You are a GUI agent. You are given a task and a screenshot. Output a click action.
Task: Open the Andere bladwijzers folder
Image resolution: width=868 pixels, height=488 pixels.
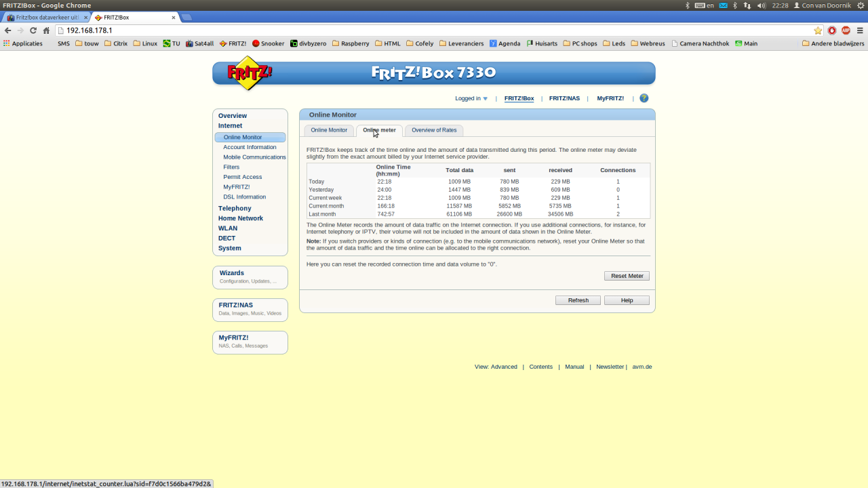[x=833, y=43]
